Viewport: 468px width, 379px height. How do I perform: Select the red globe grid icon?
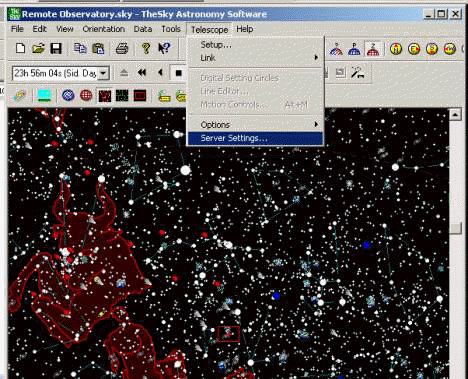pos(86,96)
